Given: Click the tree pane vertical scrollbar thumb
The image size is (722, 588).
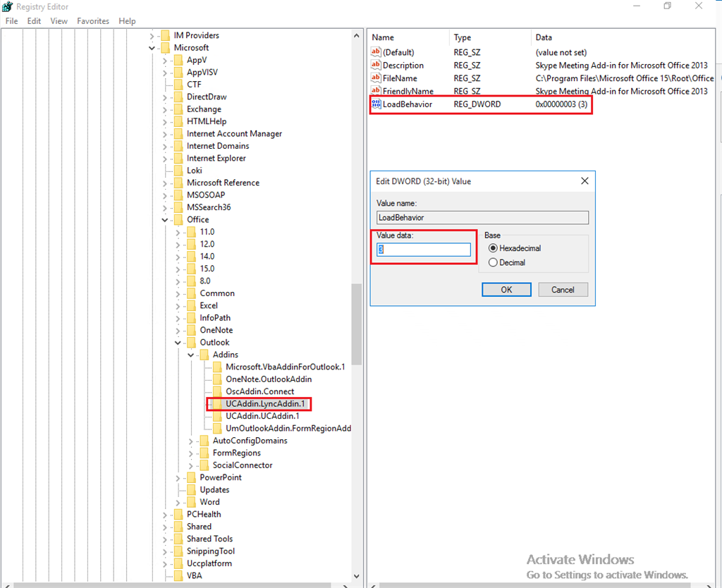Looking at the screenshot, I should (x=356, y=324).
